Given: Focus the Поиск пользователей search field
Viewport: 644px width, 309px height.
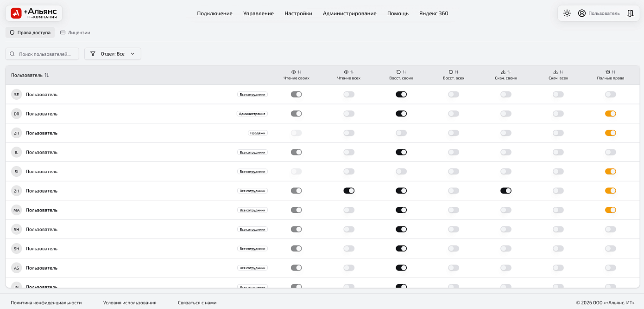Looking at the screenshot, I should [42, 54].
